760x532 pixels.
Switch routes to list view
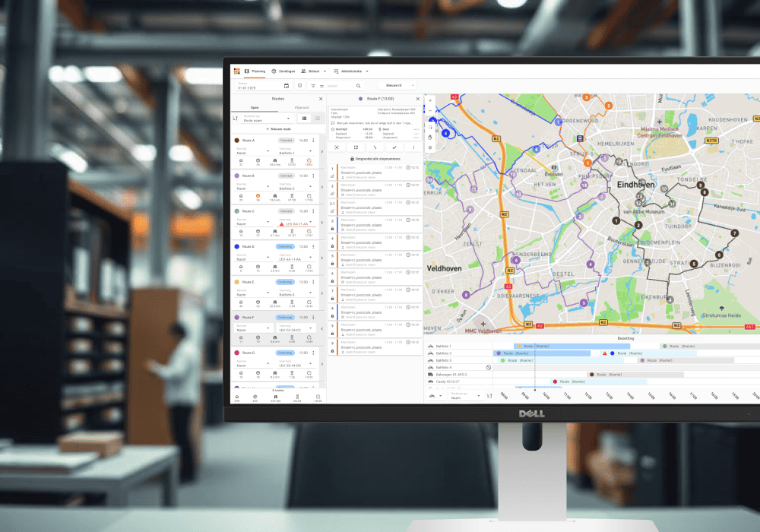point(318,119)
